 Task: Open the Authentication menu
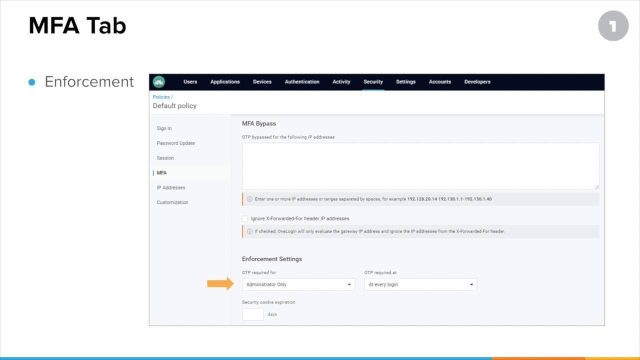(x=302, y=82)
